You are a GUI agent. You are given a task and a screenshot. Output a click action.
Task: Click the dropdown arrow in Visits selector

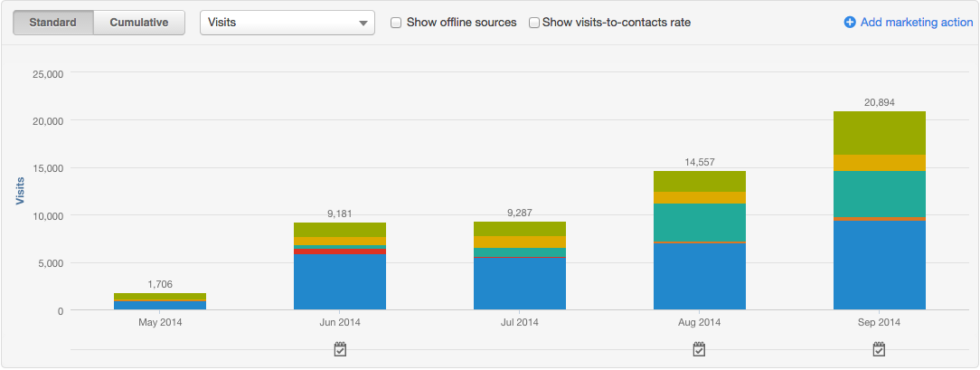pyautogui.click(x=363, y=23)
